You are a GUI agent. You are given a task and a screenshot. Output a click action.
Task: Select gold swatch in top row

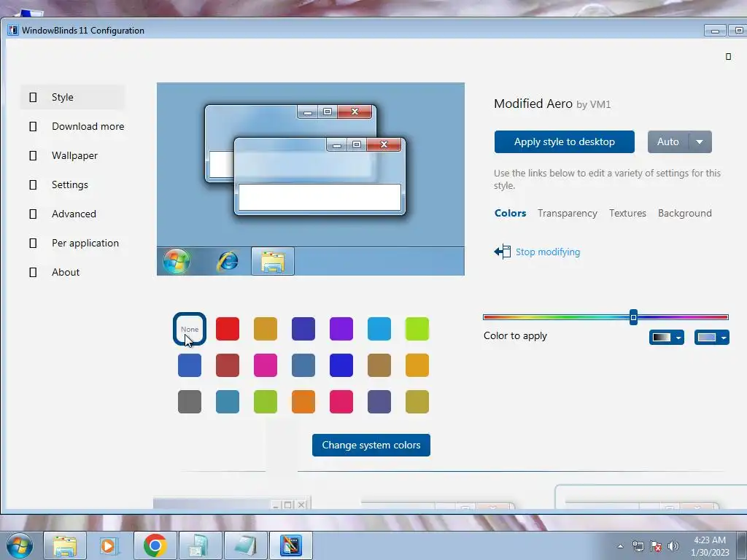pyautogui.click(x=266, y=329)
